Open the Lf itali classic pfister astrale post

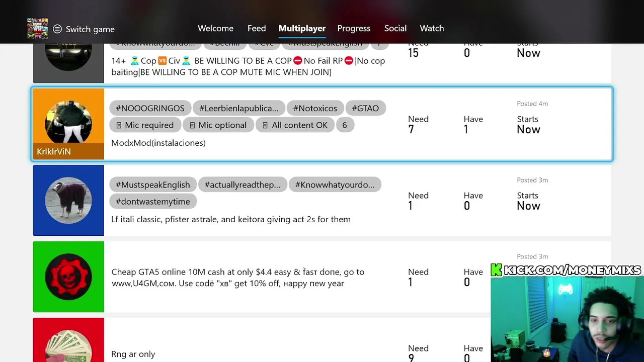click(x=322, y=200)
